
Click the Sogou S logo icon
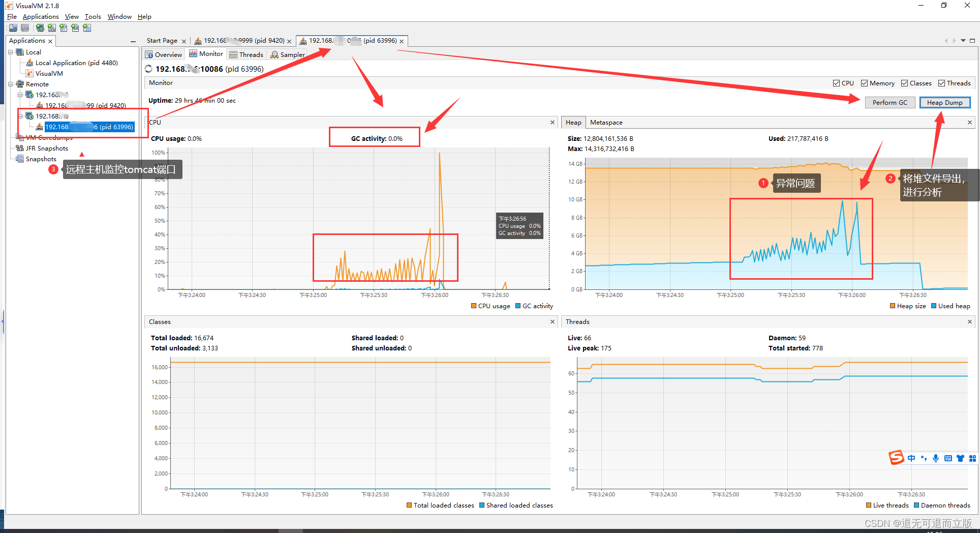(896, 458)
